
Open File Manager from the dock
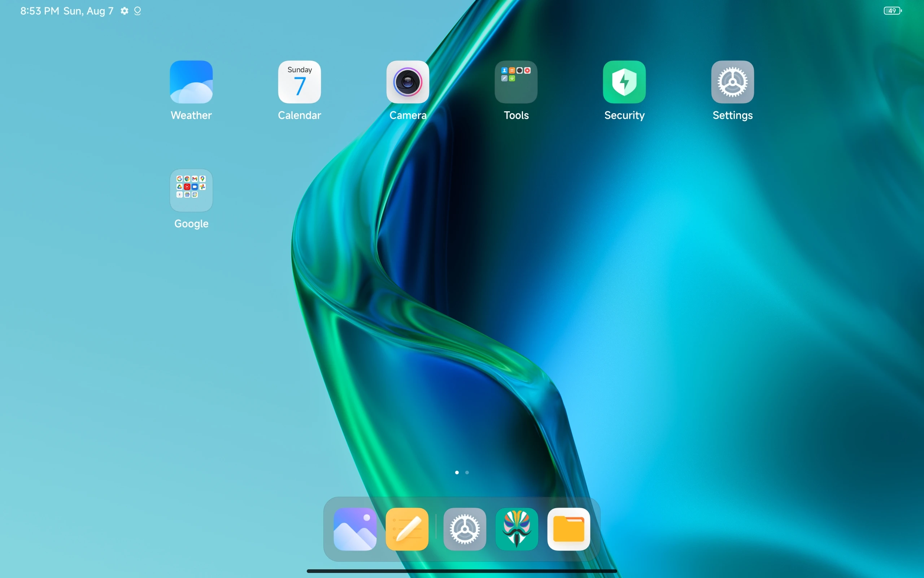pyautogui.click(x=569, y=529)
